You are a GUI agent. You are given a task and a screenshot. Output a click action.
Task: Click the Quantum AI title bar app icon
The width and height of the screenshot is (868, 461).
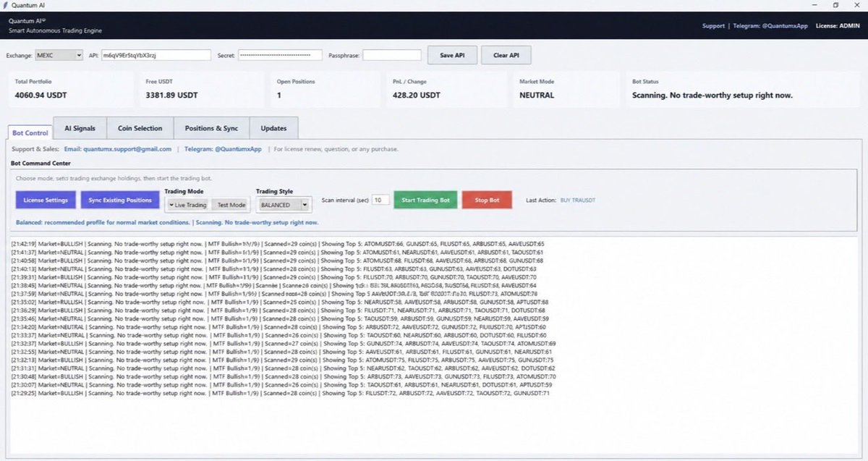click(6, 5)
